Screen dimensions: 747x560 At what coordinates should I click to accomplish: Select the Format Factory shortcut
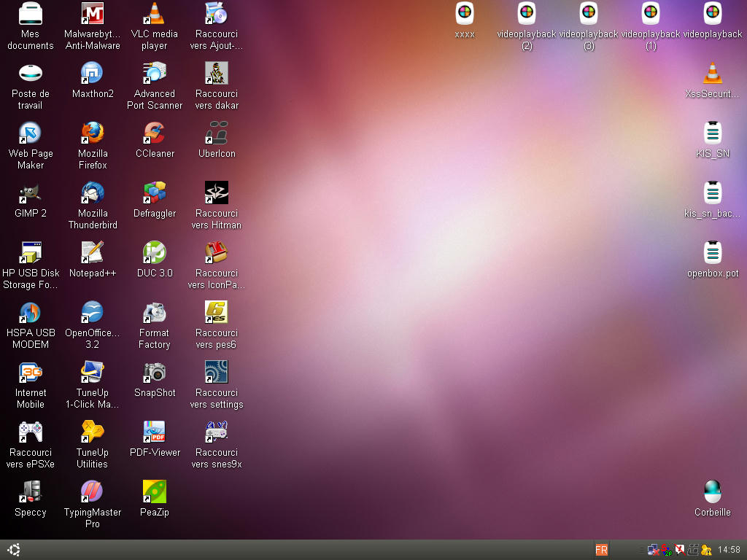click(155, 312)
